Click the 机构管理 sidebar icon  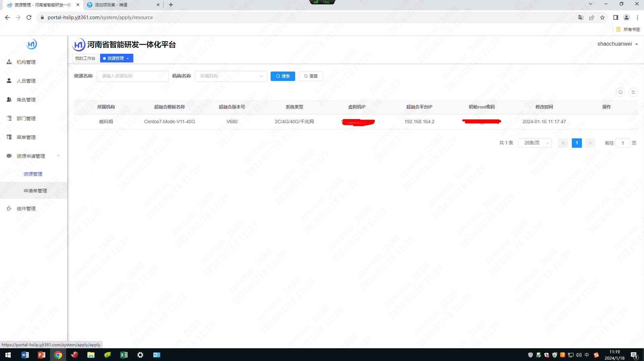click(9, 62)
